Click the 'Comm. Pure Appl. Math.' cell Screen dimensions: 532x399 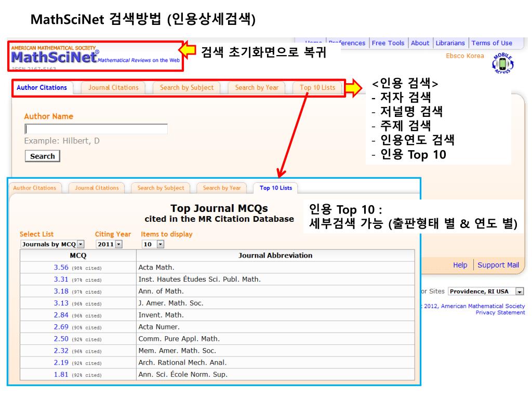click(275, 339)
